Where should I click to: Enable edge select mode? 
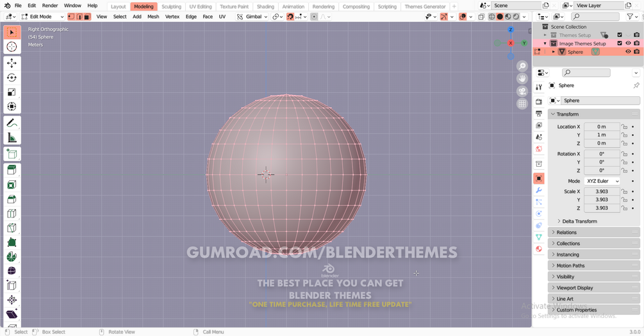(x=79, y=17)
